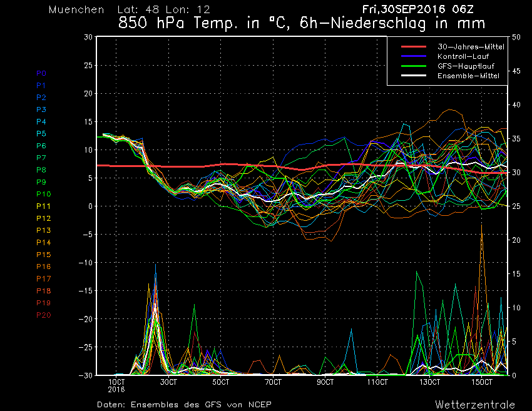Click the red 30-Jahres-Mittel legend line
Viewport: 532px width, 411px height.
click(x=409, y=47)
